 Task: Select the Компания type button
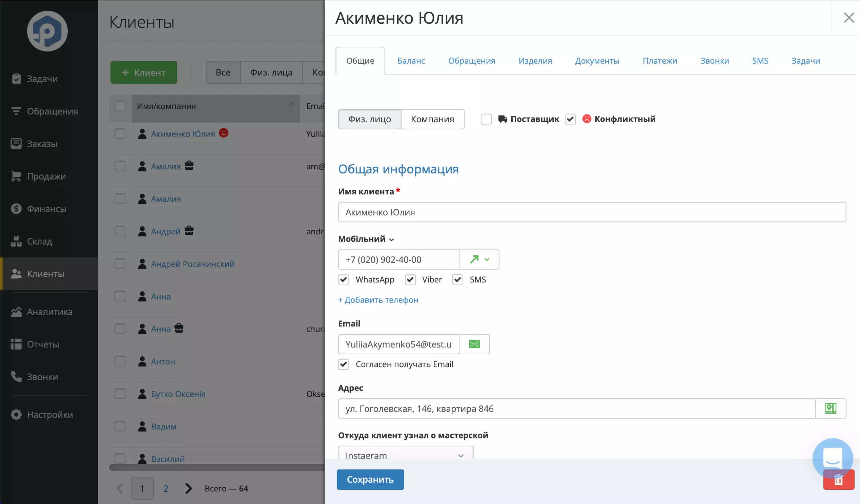pyautogui.click(x=432, y=119)
